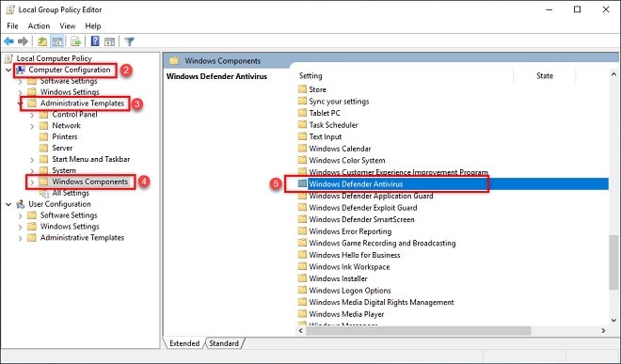Select Windows Defender Application Guard folder
621x364 pixels.
click(x=371, y=196)
